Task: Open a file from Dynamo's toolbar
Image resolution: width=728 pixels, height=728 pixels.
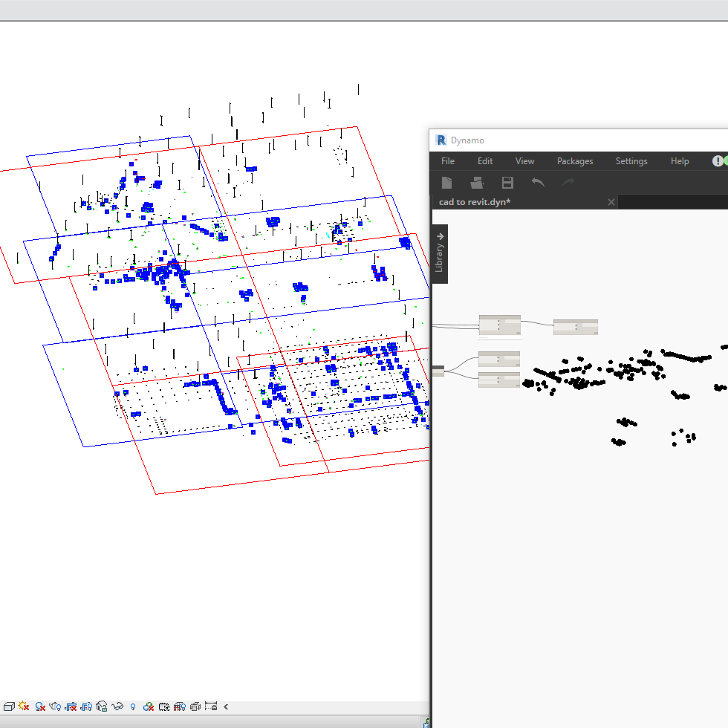Action: [x=477, y=182]
